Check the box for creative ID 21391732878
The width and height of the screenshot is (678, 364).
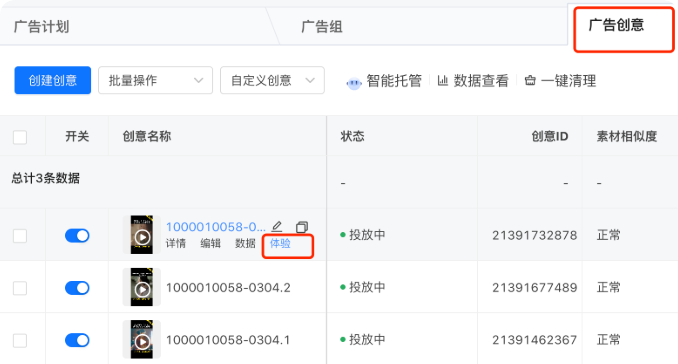20,236
